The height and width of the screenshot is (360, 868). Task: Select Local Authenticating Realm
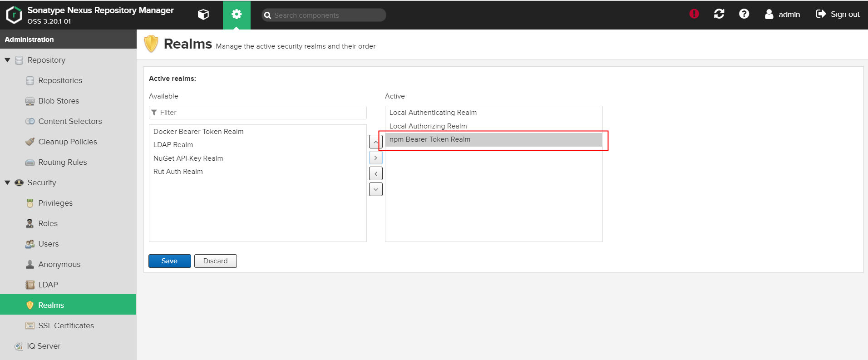494,113
